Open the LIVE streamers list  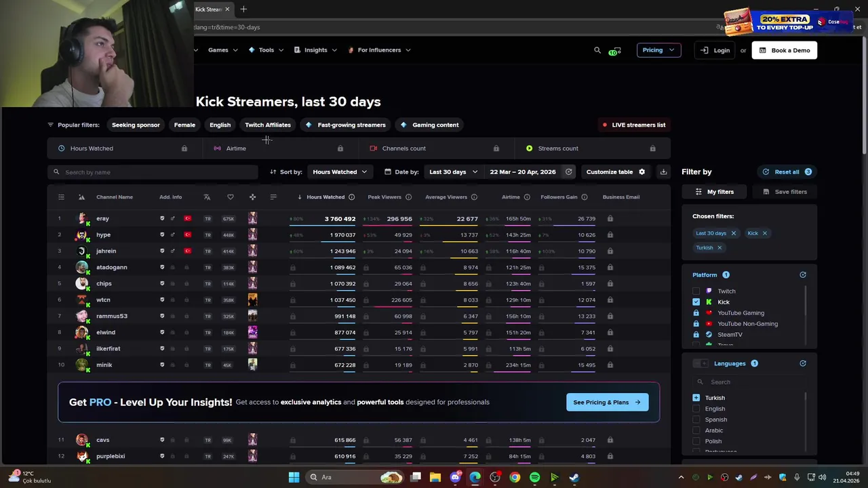634,125
